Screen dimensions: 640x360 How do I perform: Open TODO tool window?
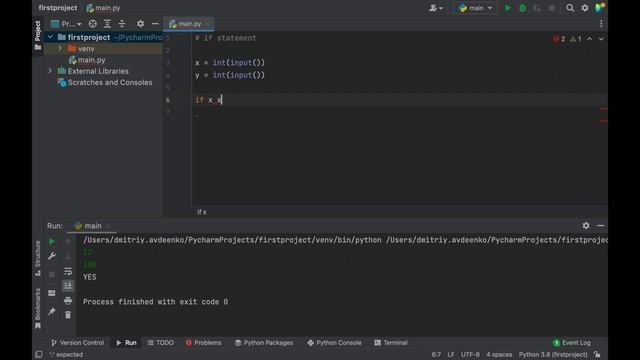(161, 343)
